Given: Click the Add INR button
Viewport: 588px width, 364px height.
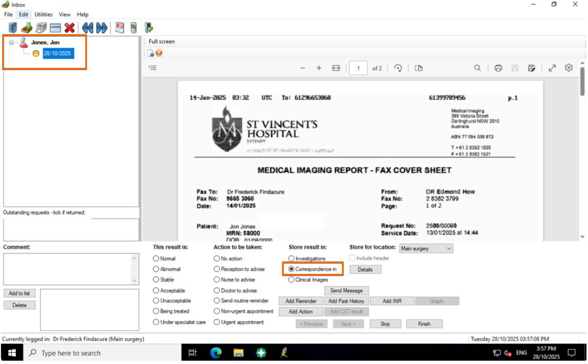Looking at the screenshot, I should (x=392, y=301).
